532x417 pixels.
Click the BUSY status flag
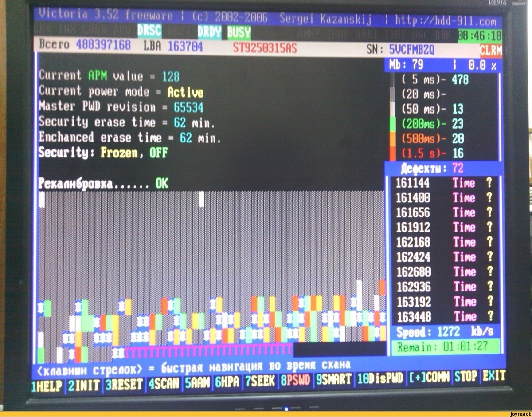(x=239, y=32)
